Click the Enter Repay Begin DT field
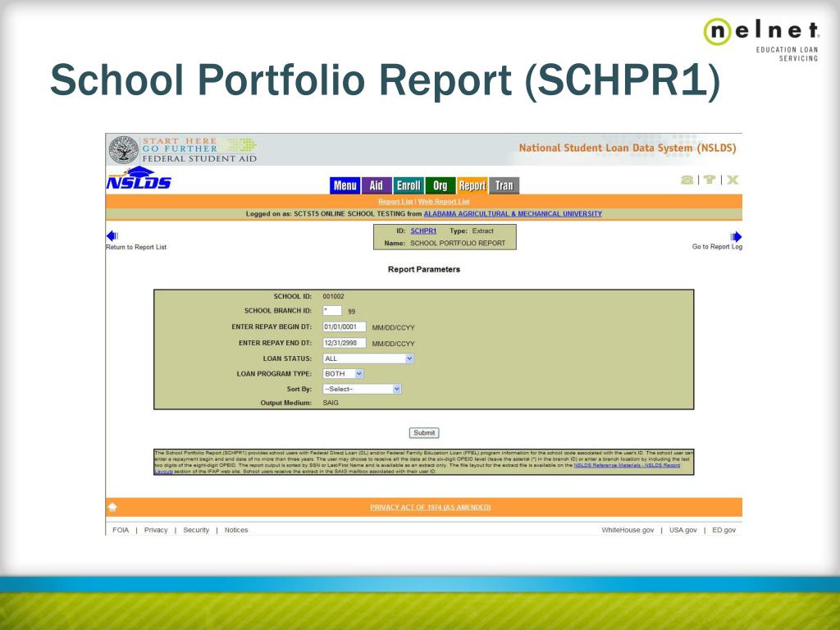 (344, 326)
